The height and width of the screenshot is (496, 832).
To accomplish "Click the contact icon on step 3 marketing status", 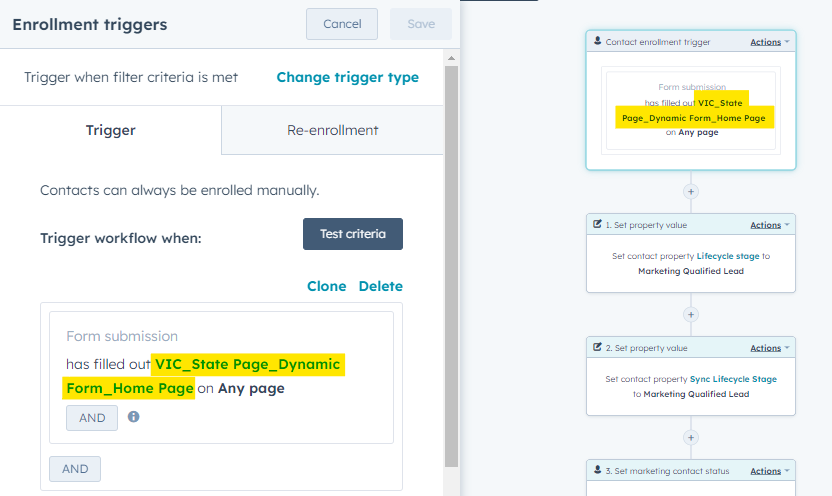I will coord(597,470).
